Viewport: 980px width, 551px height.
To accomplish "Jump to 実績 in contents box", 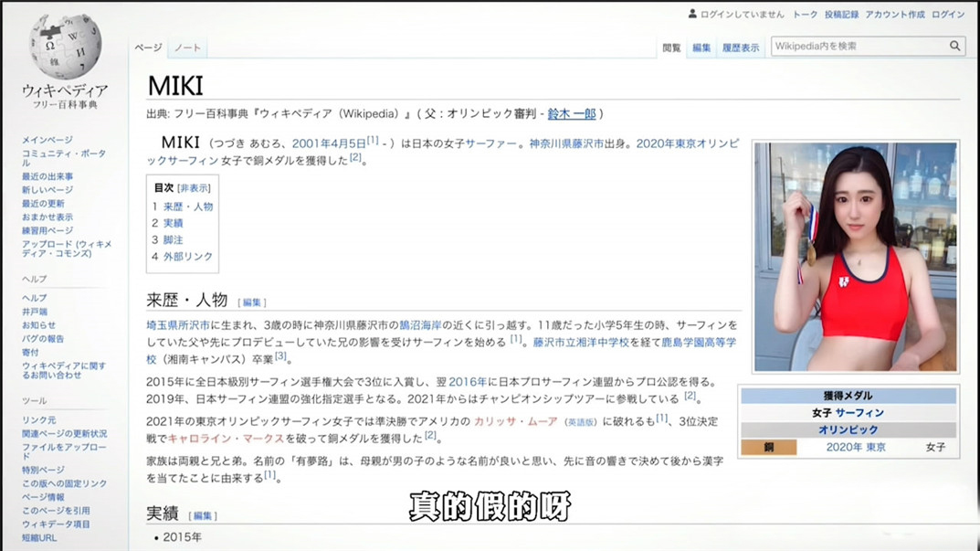I will pyautogui.click(x=174, y=223).
